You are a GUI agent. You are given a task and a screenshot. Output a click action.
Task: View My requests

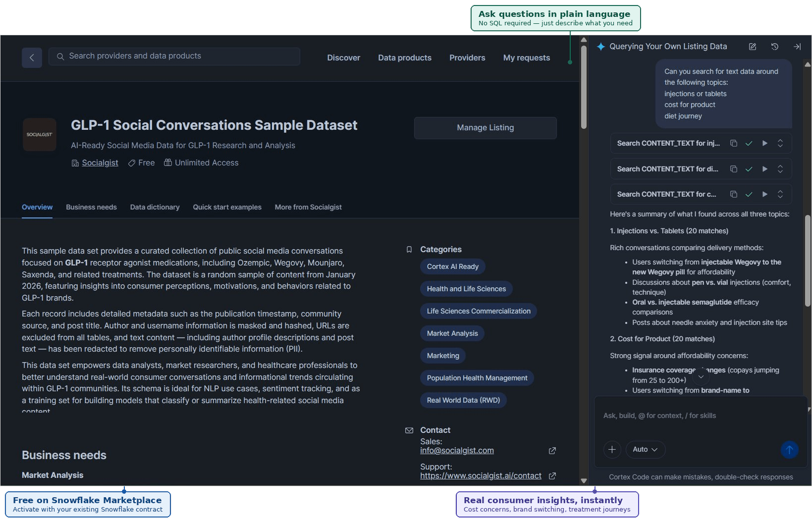(526, 58)
